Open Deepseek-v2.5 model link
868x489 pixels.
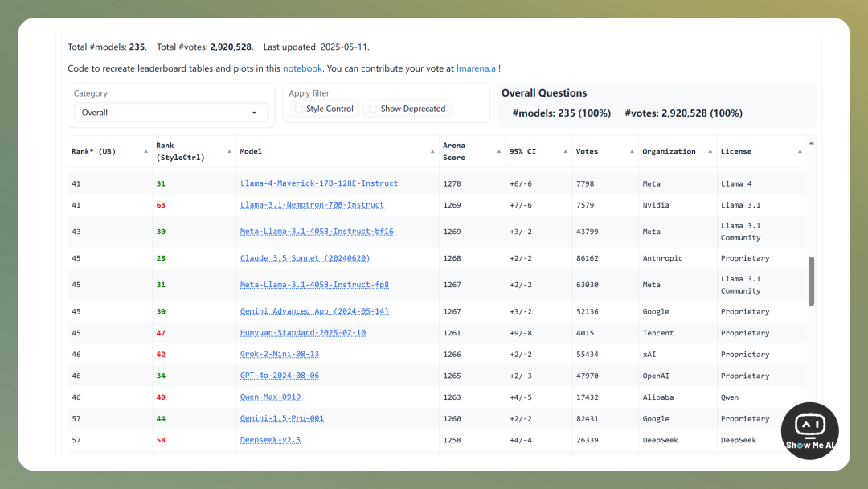[x=270, y=440]
